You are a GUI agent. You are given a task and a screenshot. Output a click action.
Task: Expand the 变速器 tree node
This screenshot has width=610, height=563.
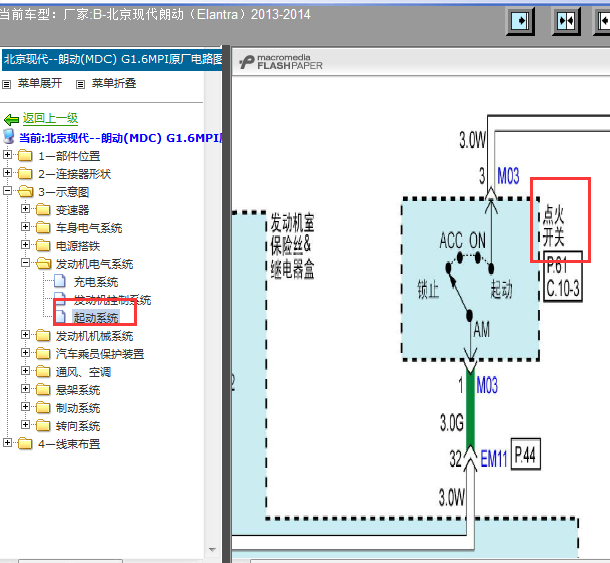click(x=25, y=209)
